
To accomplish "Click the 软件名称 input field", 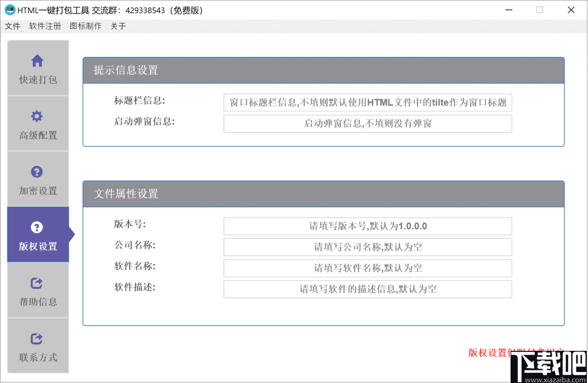I will 368,268.
